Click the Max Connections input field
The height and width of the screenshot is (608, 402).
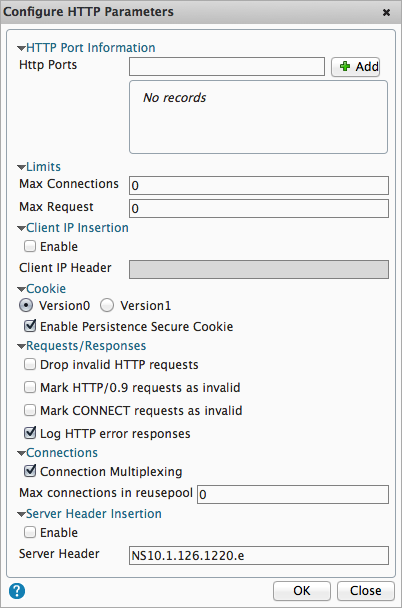259,185
